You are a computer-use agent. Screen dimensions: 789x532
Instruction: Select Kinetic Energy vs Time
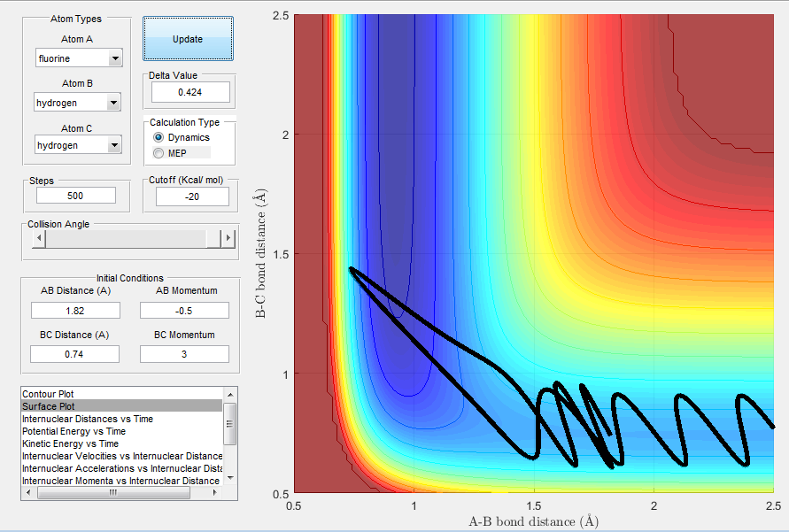[122, 443]
